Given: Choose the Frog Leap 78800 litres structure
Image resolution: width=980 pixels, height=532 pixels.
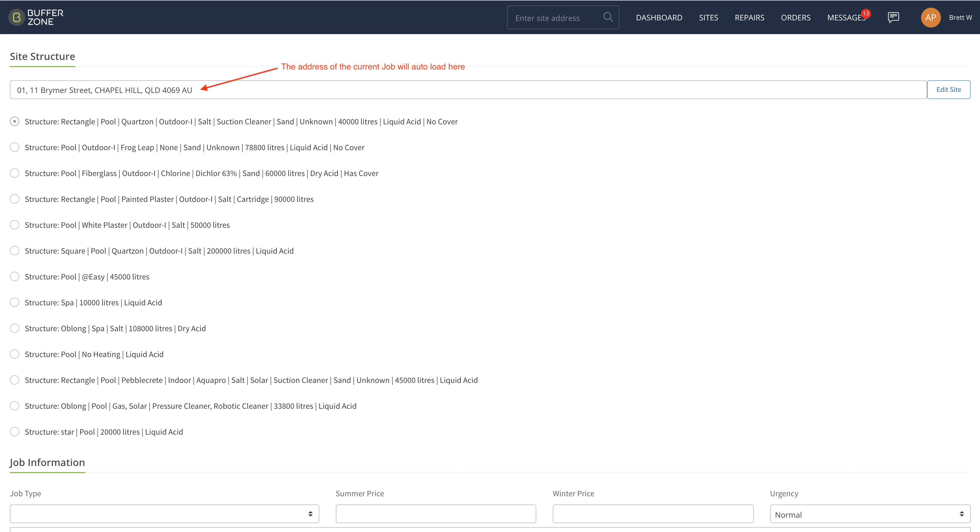Looking at the screenshot, I should click(x=15, y=147).
